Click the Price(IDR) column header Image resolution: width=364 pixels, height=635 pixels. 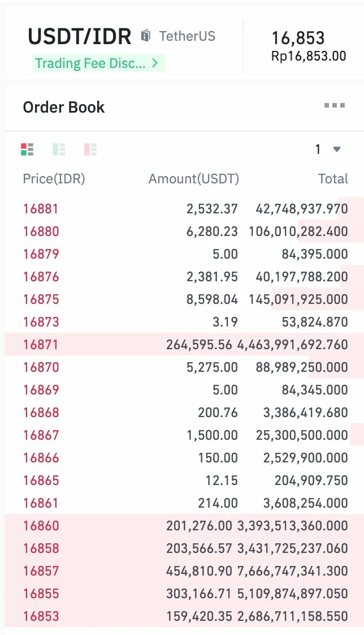(54, 179)
